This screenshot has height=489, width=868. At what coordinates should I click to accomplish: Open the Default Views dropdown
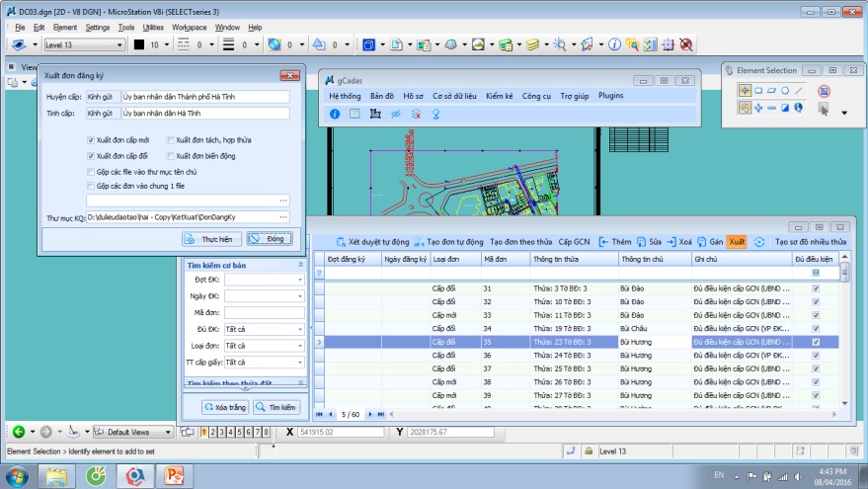tap(168, 432)
